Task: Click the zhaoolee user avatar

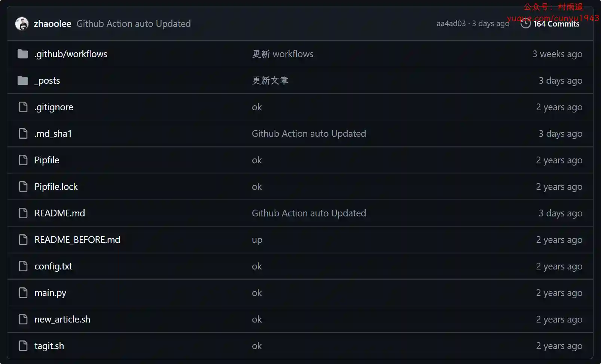Action: click(x=22, y=24)
